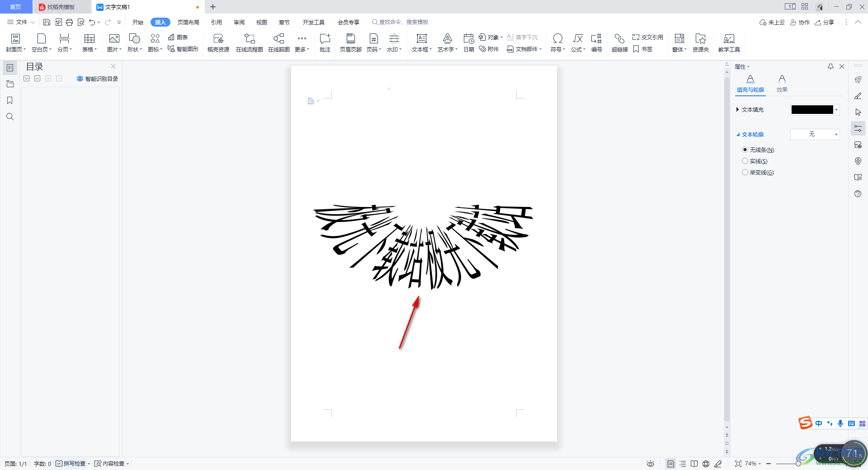868x470 pixels.
Task: Print the document
Action: [x=69, y=22]
